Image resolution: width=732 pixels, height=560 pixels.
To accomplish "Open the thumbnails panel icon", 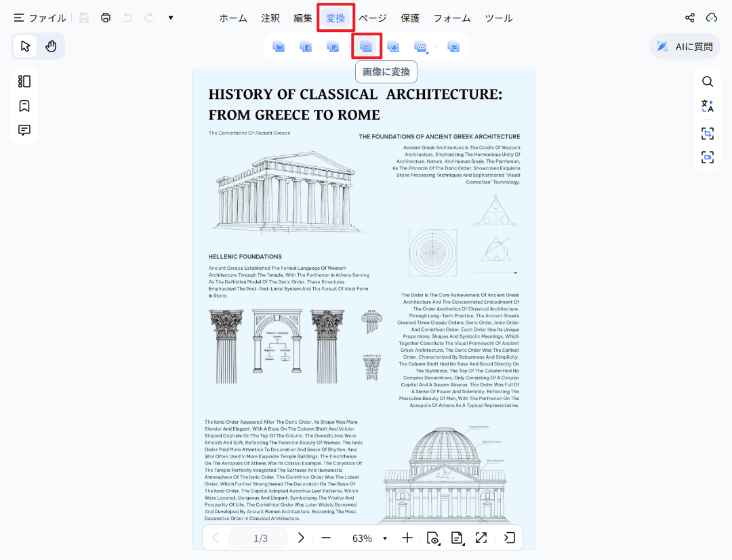I will [24, 81].
